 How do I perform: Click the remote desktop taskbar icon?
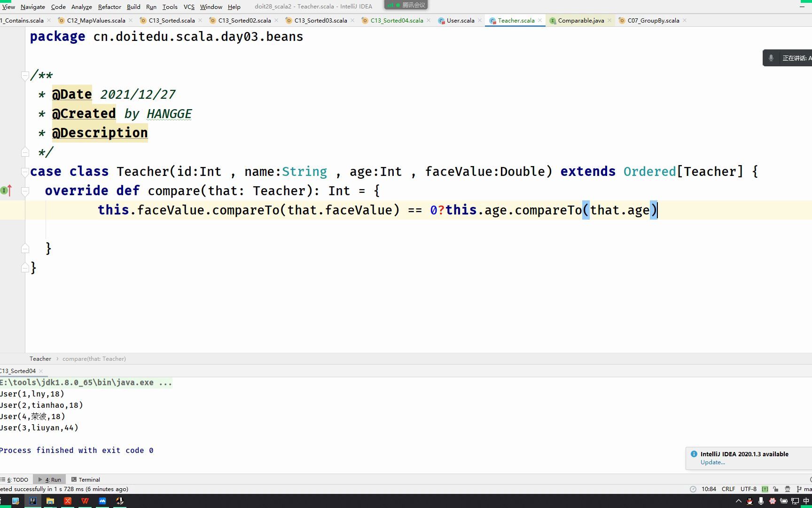[x=16, y=501]
